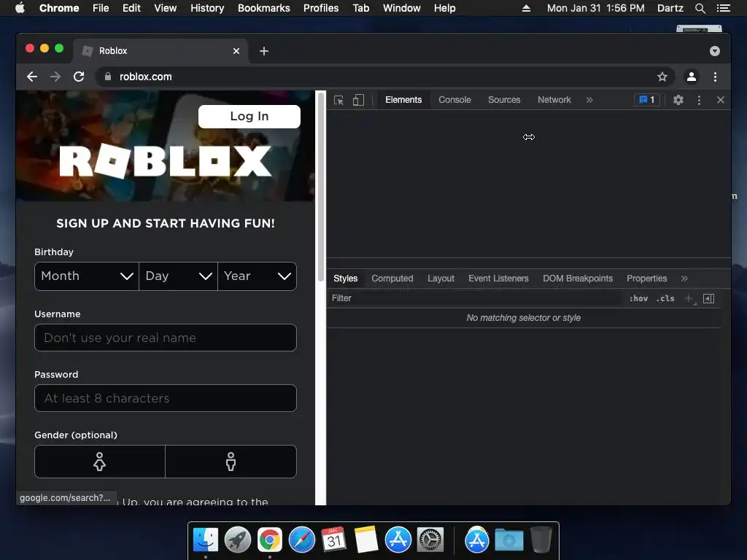Open the Year birthday dropdown

(258, 276)
